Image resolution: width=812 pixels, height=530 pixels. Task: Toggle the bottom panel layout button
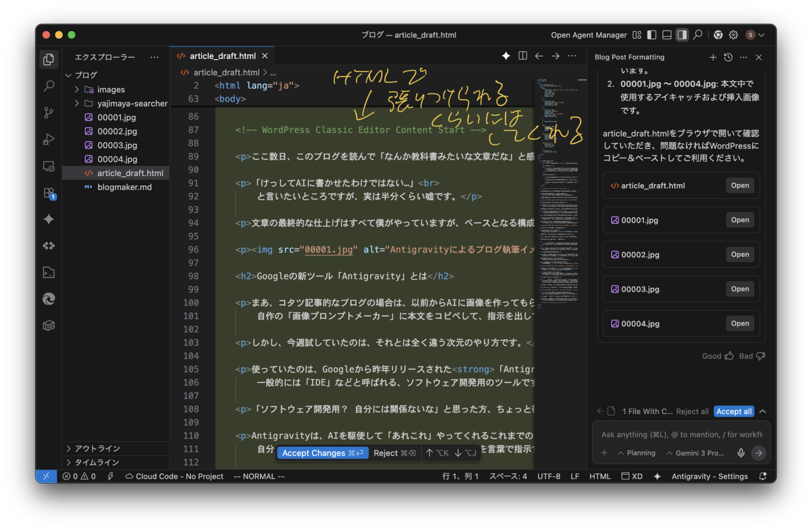pyautogui.click(x=667, y=35)
